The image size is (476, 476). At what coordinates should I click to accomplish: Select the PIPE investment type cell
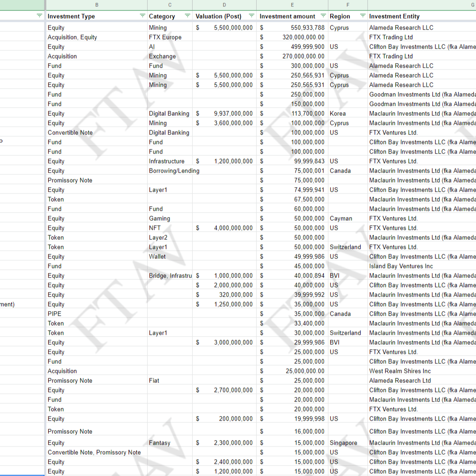click(x=55, y=314)
